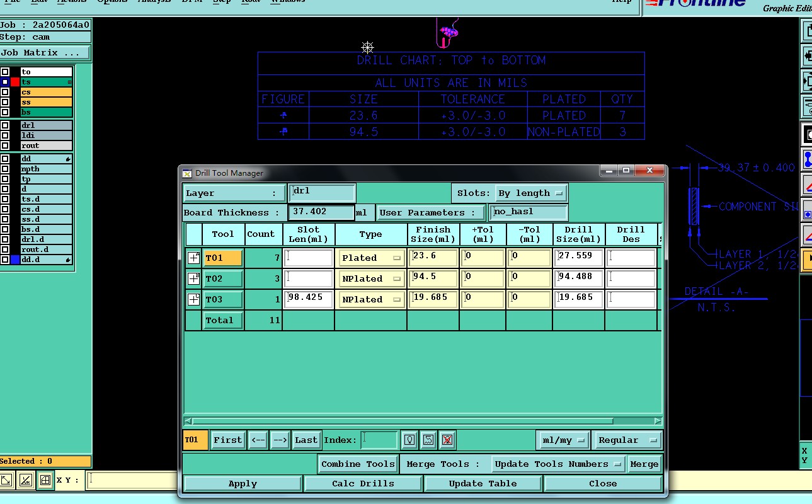Click the Drill Tool Manager title bar icon
This screenshot has height=504, width=812.
point(187,173)
